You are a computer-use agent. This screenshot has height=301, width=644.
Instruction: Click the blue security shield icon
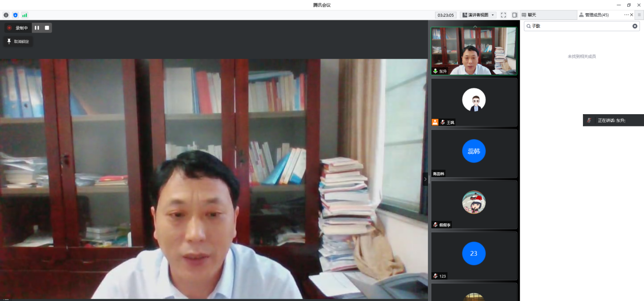click(x=15, y=15)
